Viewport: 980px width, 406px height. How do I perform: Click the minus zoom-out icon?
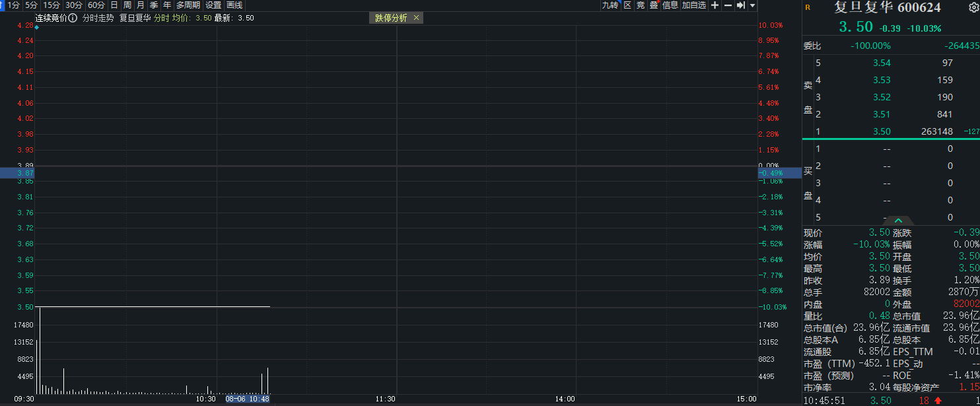click(728, 5)
